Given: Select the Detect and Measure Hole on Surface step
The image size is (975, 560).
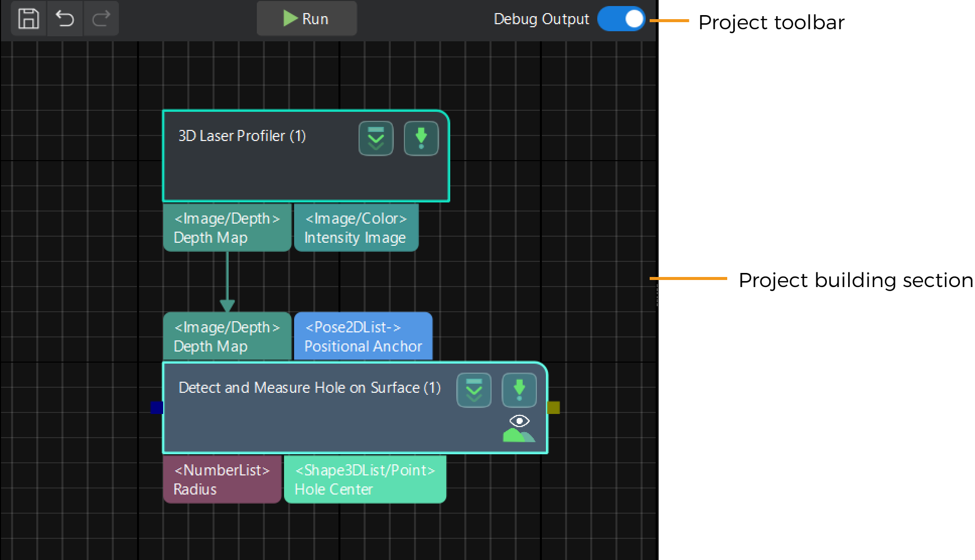Looking at the screenshot, I should tap(355, 407).
